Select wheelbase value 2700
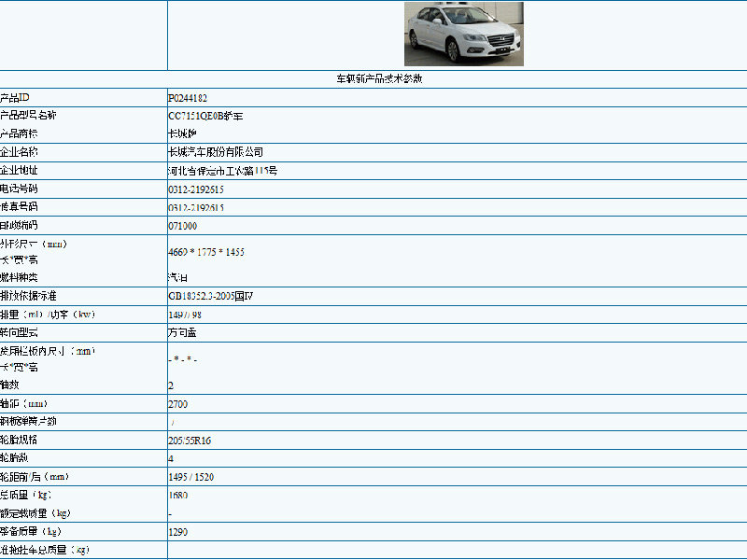The image size is (747, 560). point(177,404)
